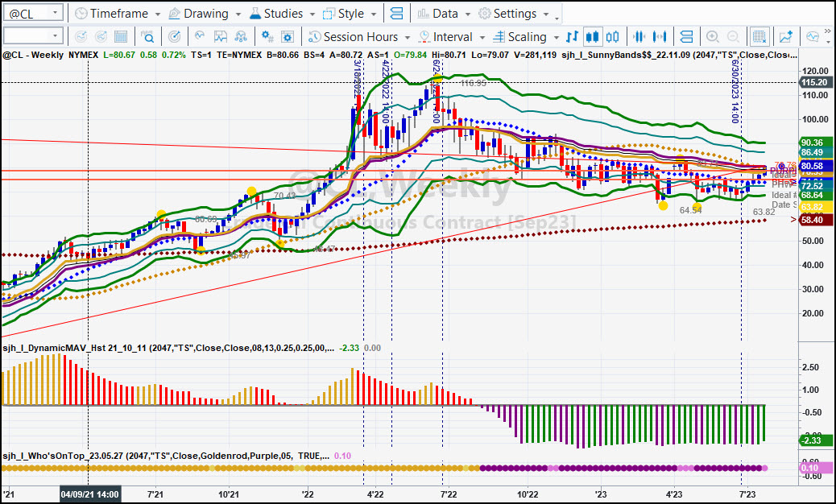Viewport: 836px width, 504px height.
Task: Open the Session Hours dropdown
Action: (x=359, y=37)
